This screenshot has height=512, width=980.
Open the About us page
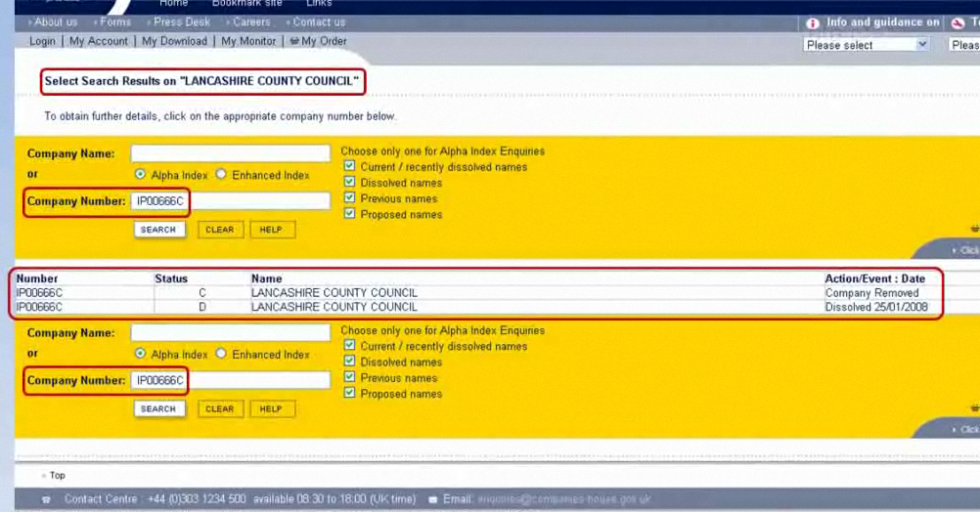(56, 21)
